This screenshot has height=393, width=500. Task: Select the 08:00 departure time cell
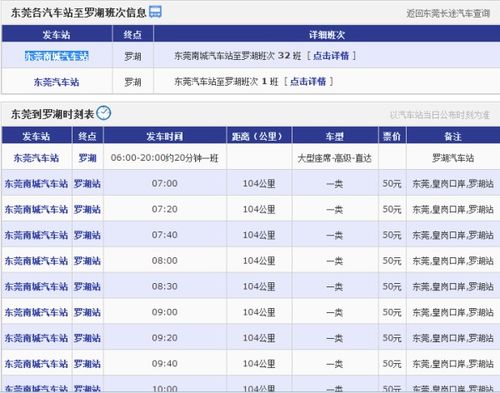click(165, 260)
